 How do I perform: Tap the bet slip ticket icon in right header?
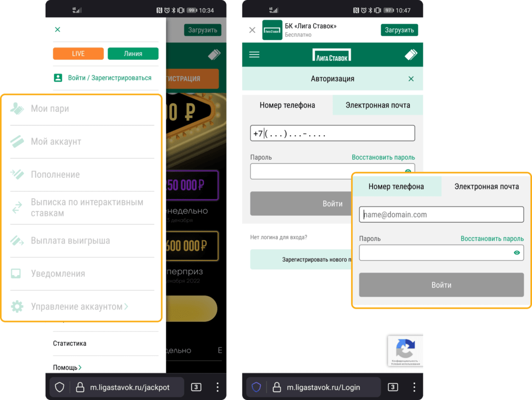[411, 55]
